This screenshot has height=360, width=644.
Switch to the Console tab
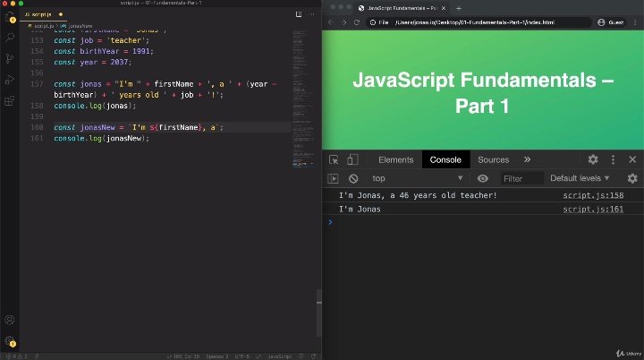click(x=445, y=159)
